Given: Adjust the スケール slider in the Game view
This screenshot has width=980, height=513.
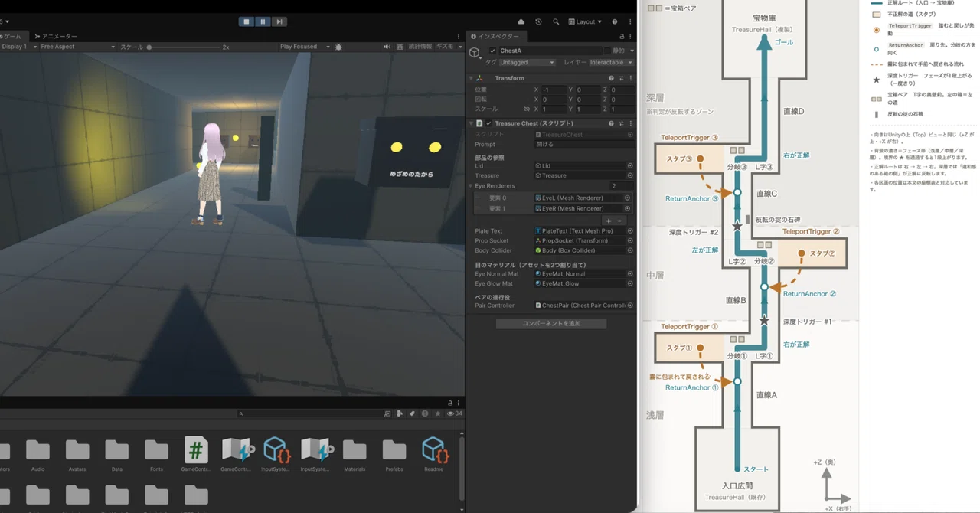Looking at the screenshot, I should (185, 47).
